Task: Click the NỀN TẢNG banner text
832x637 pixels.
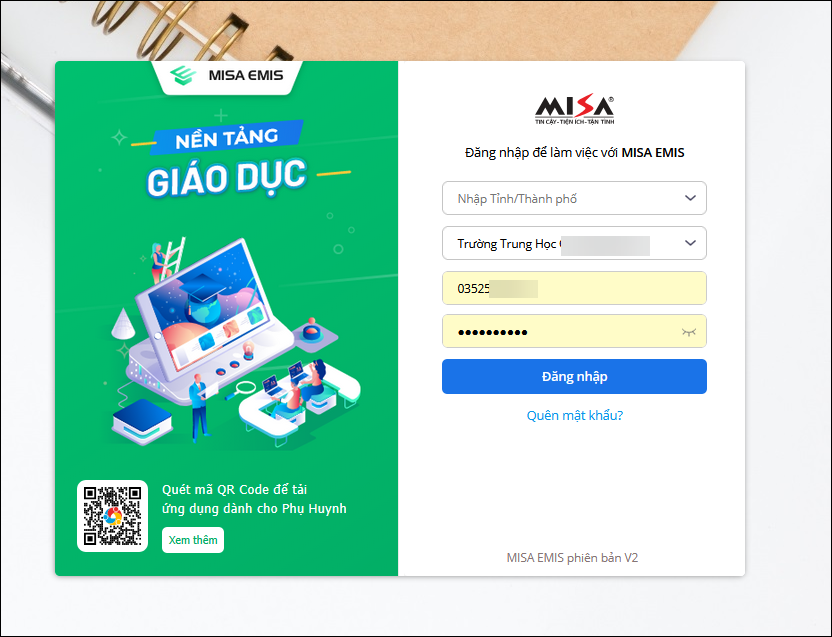Action: click(x=227, y=138)
